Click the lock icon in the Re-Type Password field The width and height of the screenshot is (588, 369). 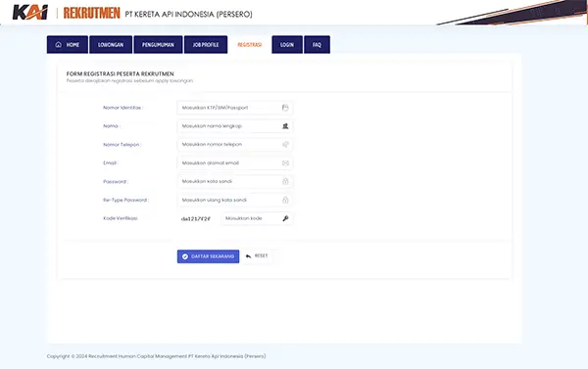pos(285,200)
